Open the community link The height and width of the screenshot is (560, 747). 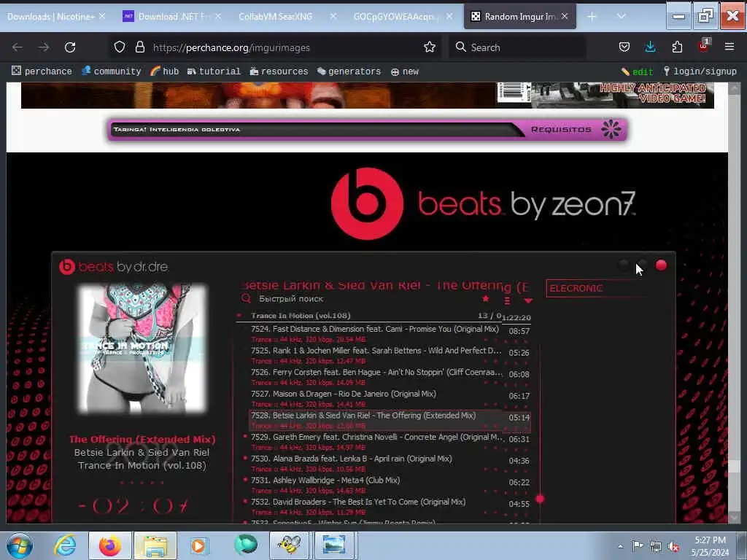click(x=112, y=71)
